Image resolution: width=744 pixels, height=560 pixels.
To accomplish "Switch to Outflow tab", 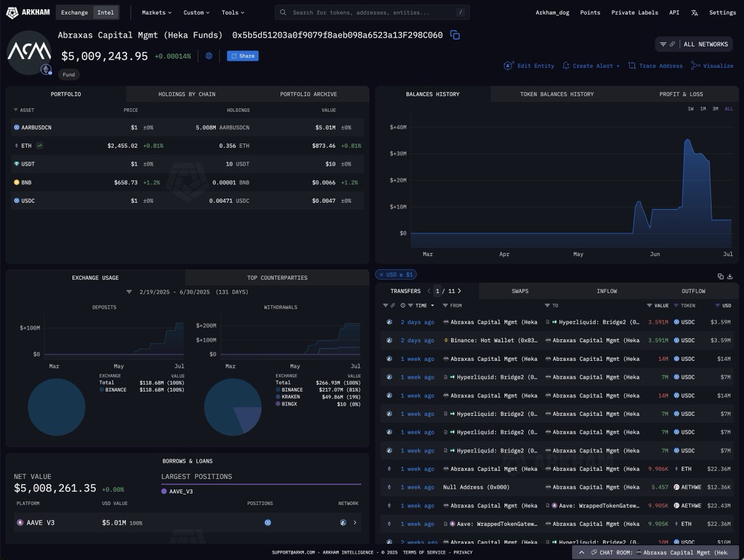I will point(693,291).
